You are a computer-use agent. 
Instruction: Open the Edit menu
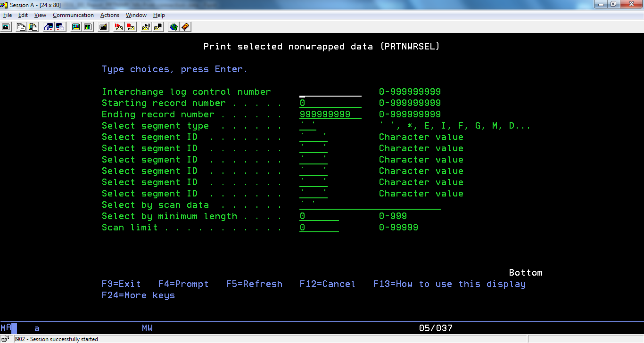coord(23,15)
